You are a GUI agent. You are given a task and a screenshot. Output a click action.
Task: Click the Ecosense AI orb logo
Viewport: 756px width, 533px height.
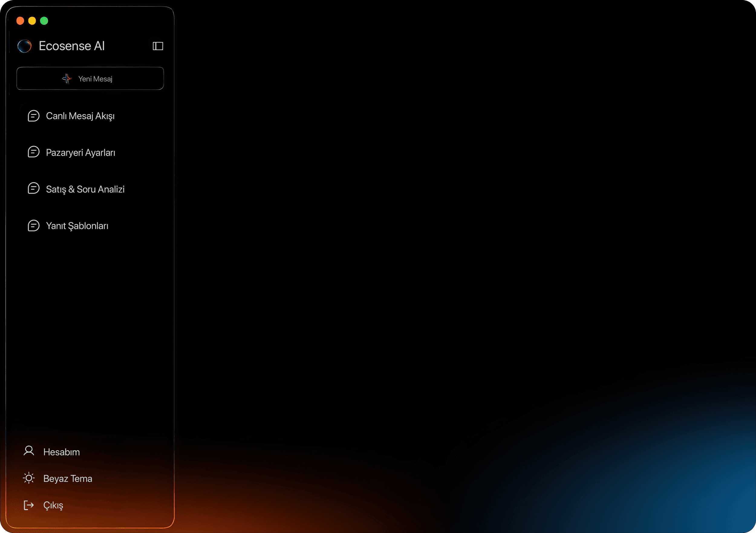(25, 46)
